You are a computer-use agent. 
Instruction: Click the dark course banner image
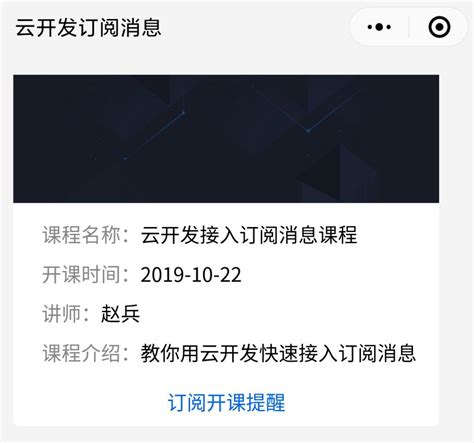pyautogui.click(x=226, y=139)
